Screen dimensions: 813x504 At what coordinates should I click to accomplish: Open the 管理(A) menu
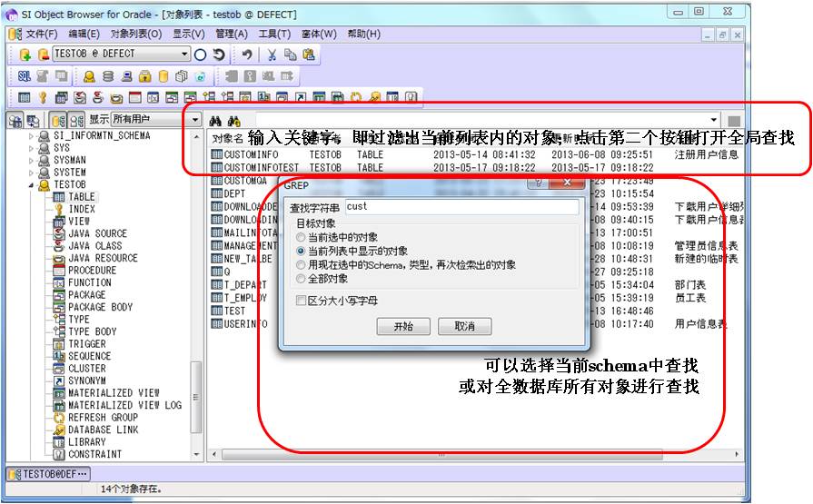(x=232, y=34)
